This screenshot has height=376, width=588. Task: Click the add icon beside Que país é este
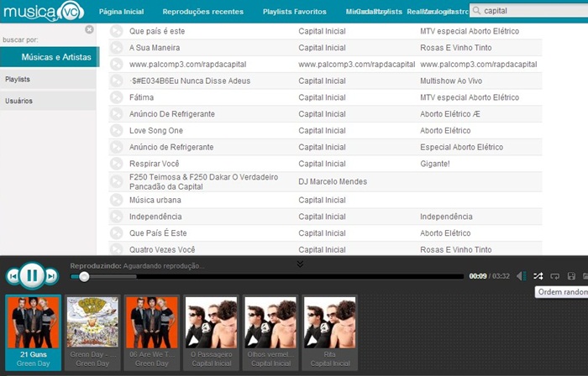click(116, 31)
